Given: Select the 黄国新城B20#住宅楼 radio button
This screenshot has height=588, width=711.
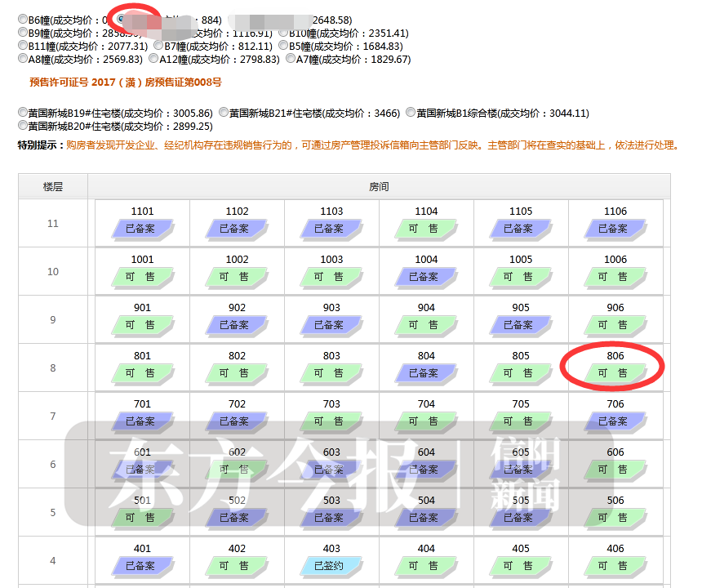Looking at the screenshot, I should coord(22,127).
